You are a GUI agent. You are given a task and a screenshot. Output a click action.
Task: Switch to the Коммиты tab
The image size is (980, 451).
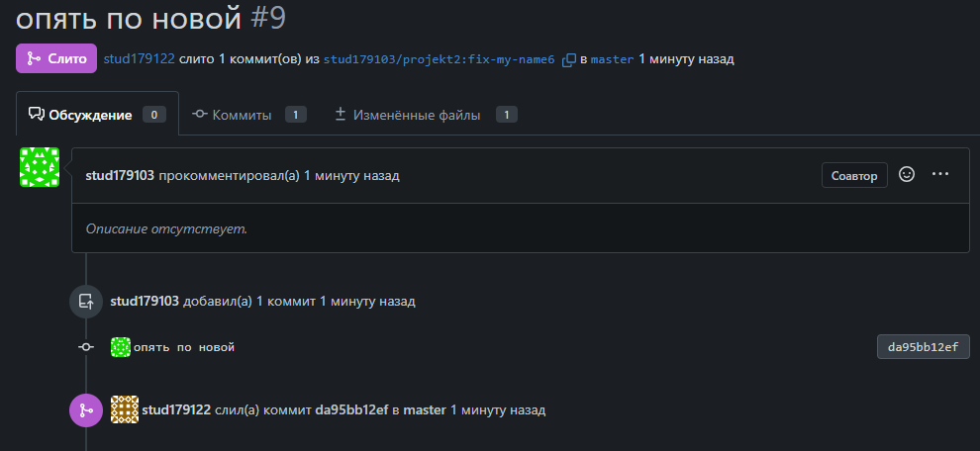[x=242, y=115]
